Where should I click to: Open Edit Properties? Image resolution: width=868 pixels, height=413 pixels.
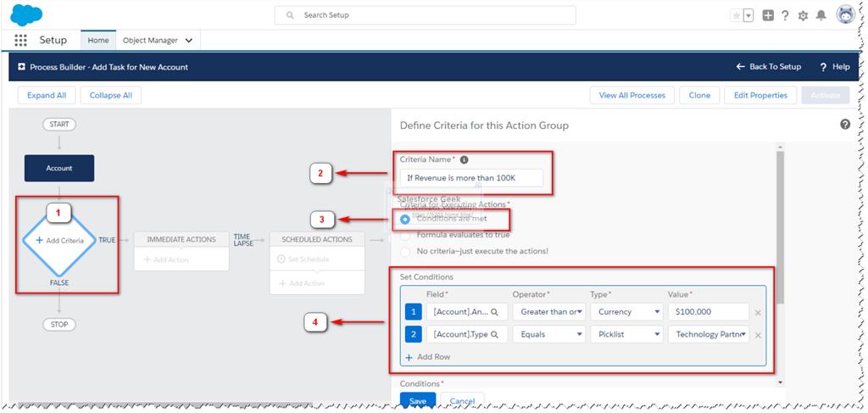pos(760,95)
